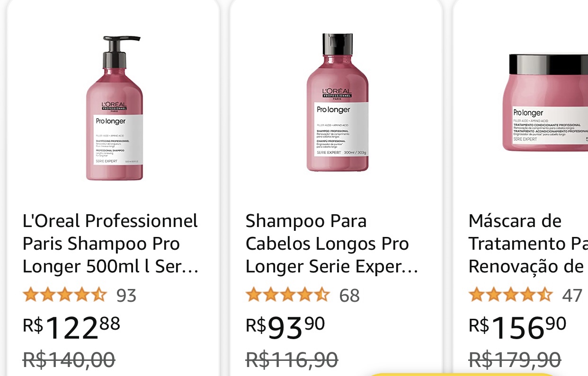
Task: View the 93 customer reviews
Action: [126, 296]
